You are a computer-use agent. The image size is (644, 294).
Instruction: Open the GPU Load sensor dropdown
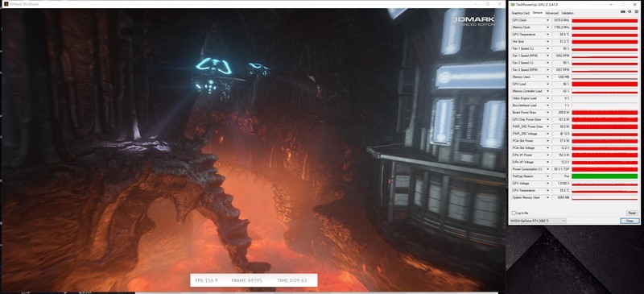547,84
